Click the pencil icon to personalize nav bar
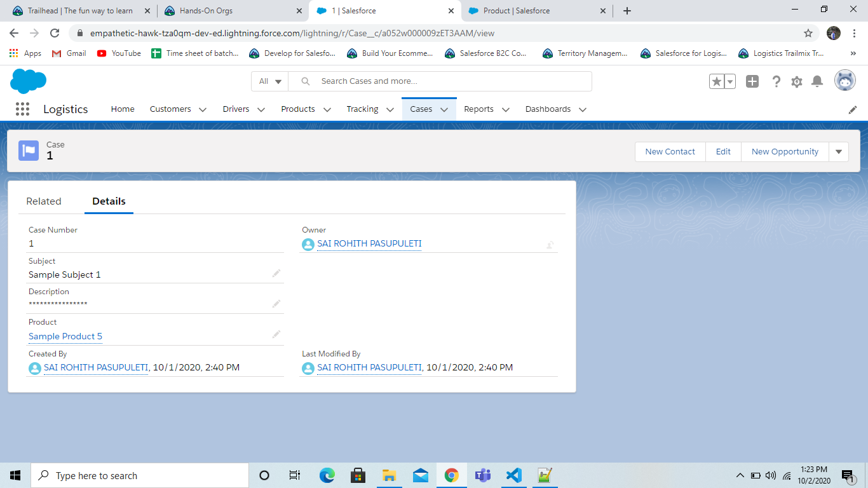868x488 pixels. (853, 110)
